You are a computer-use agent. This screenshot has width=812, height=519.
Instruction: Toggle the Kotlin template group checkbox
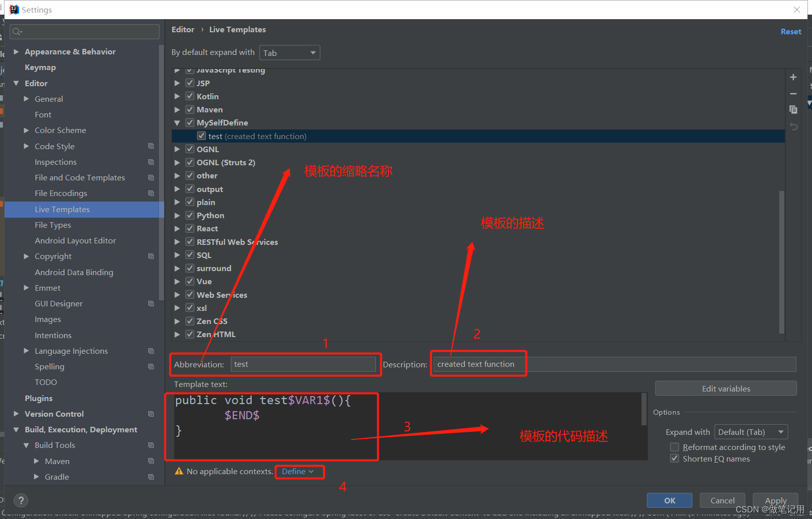click(x=190, y=96)
